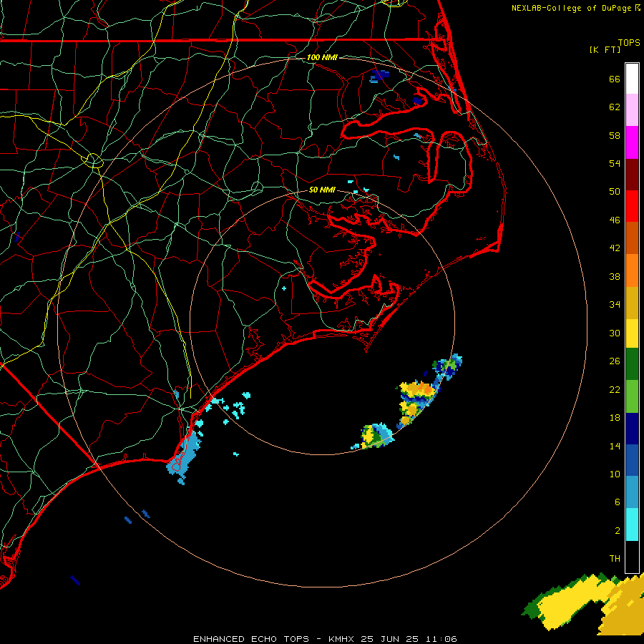Viewport: 644px width, 644px height.
Task: Pick the navy blue legend swatch
Action: (632, 429)
